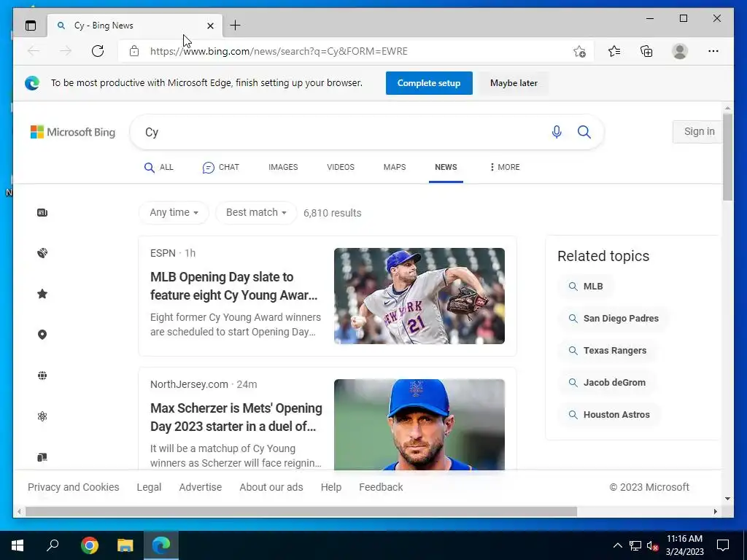Click the Complete setup button
Screen dimensions: 747x560
click(x=429, y=83)
